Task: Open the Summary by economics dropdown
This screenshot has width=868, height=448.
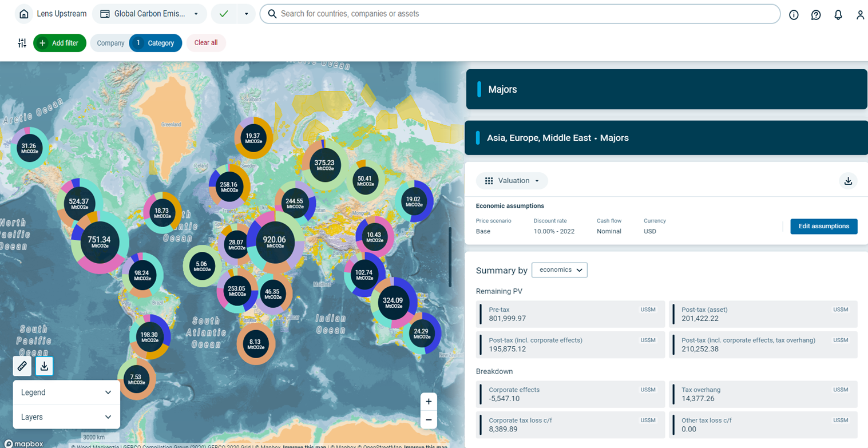Action: tap(559, 269)
